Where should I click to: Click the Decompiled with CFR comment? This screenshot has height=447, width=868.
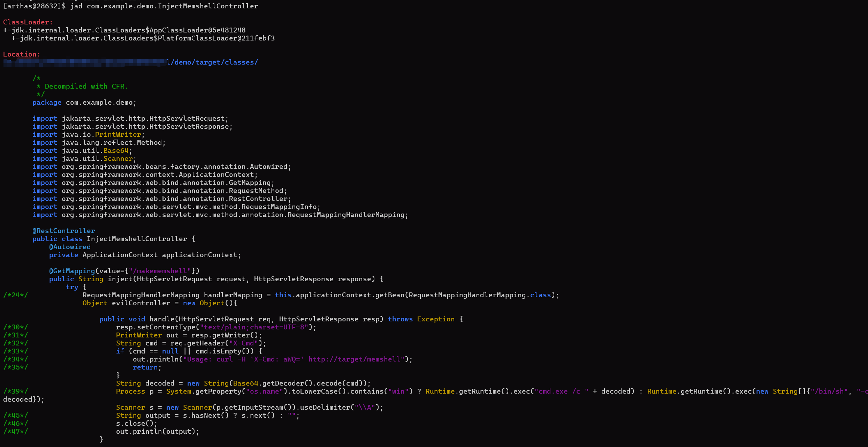point(86,86)
